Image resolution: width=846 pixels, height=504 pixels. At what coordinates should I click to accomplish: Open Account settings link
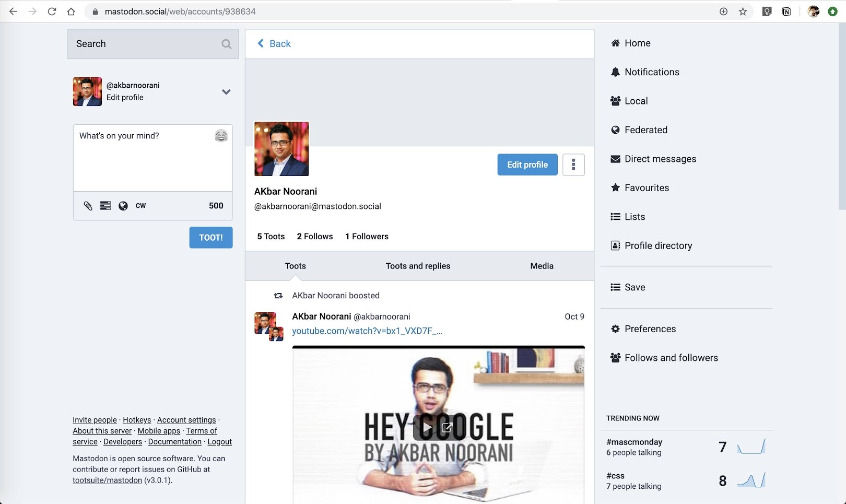click(186, 420)
